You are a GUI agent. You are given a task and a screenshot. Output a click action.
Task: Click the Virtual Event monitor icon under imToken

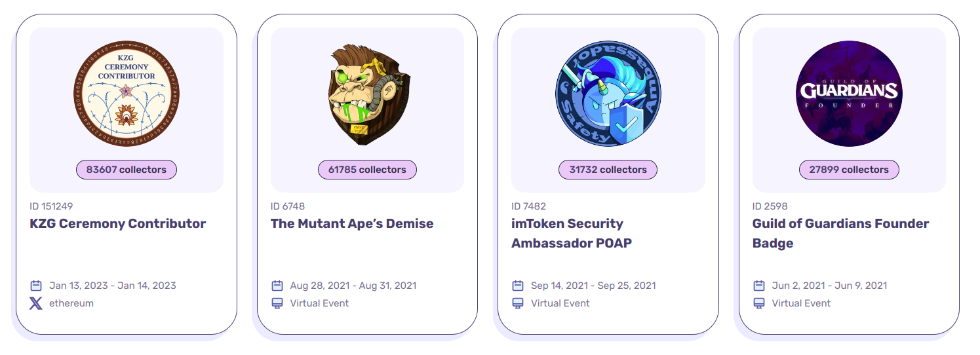coord(518,303)
